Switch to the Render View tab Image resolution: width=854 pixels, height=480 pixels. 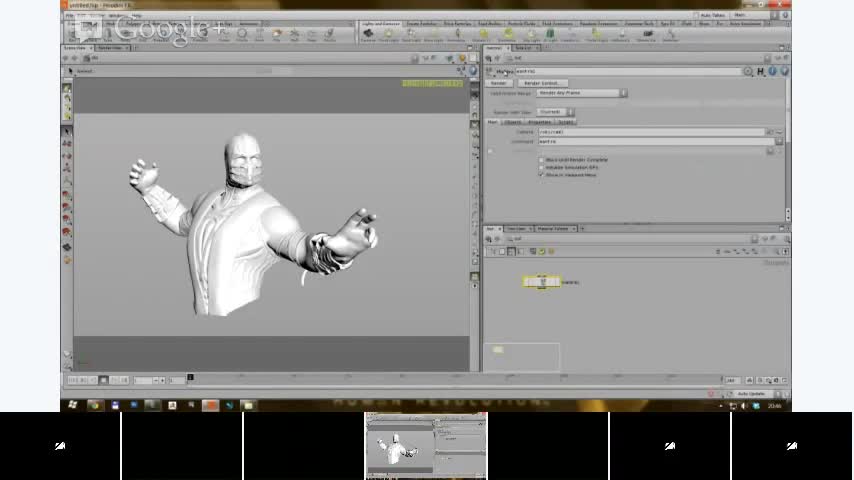(x=111, y=48)
